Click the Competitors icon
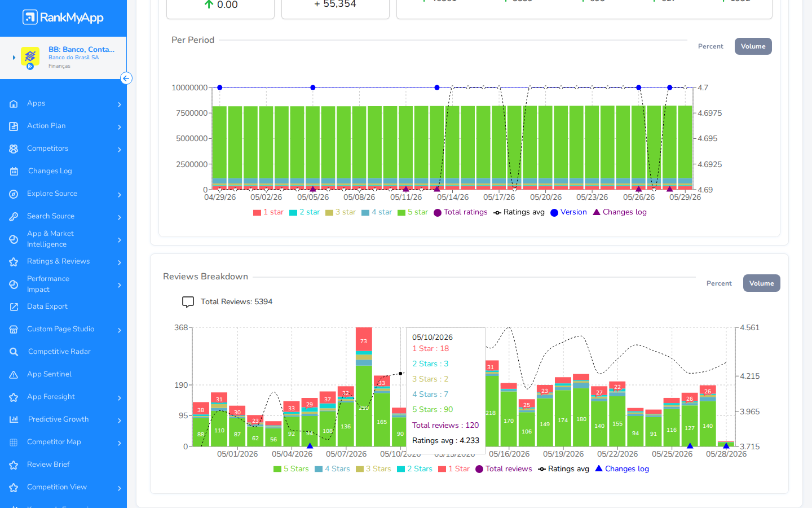Screen dimensions: 812x508 click(x=14, y=149)
